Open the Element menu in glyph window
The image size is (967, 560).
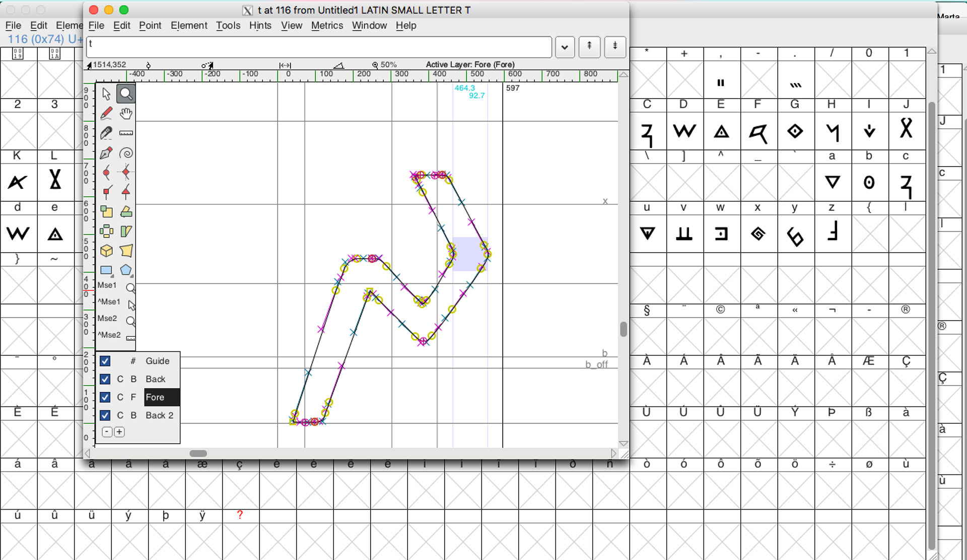(x=189, y=26)
